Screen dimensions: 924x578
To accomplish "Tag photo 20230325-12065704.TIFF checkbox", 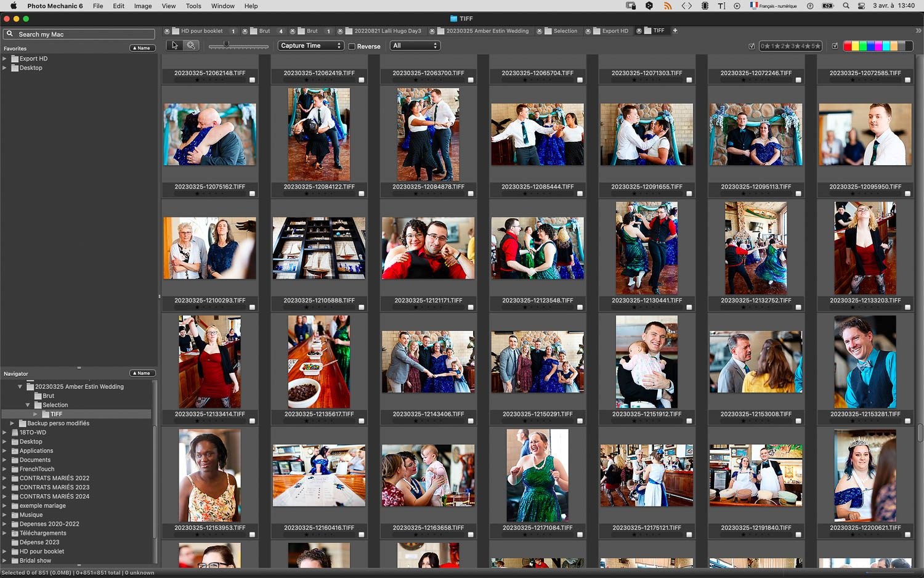I will point(580,80).
